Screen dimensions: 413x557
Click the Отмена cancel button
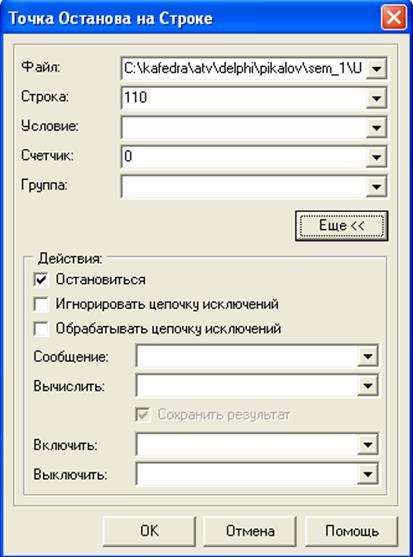click(250, 531)
